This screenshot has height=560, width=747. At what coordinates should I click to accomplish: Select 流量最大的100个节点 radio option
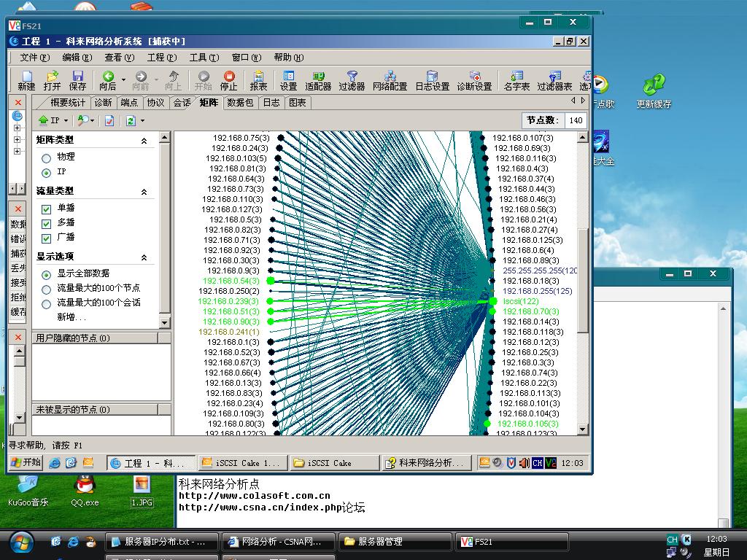click(x=47, y=289)
